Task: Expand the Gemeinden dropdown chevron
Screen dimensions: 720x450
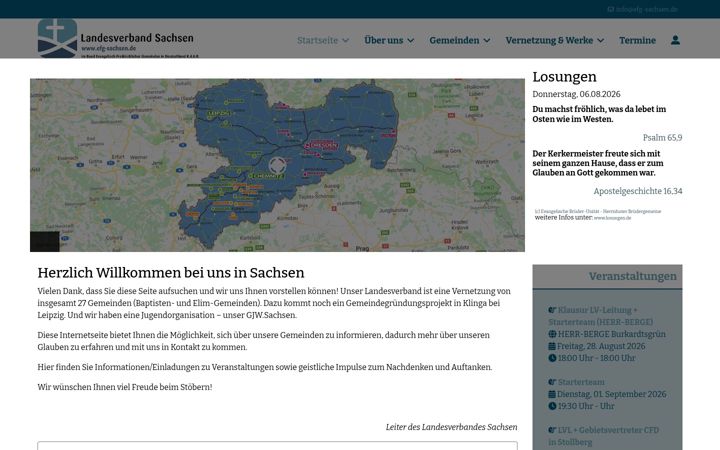Action: click(x=487, y=41)
